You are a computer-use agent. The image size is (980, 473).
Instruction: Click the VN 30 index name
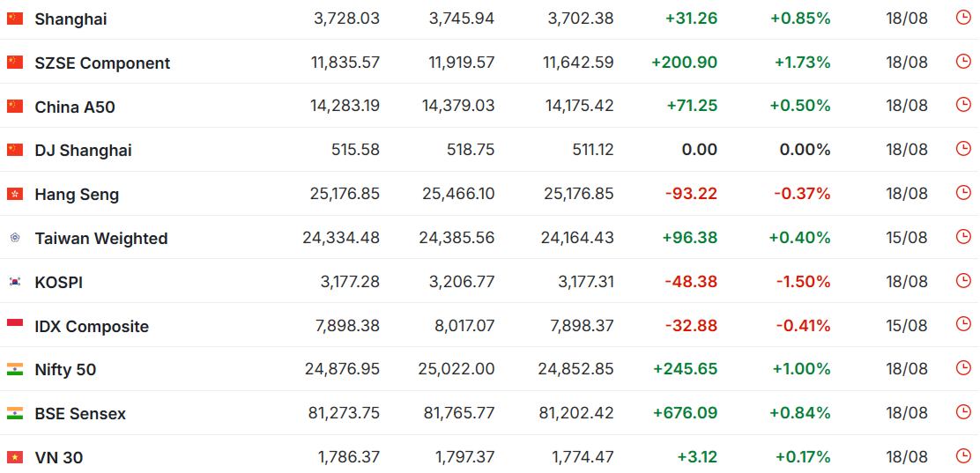click(x=59, y=458)
